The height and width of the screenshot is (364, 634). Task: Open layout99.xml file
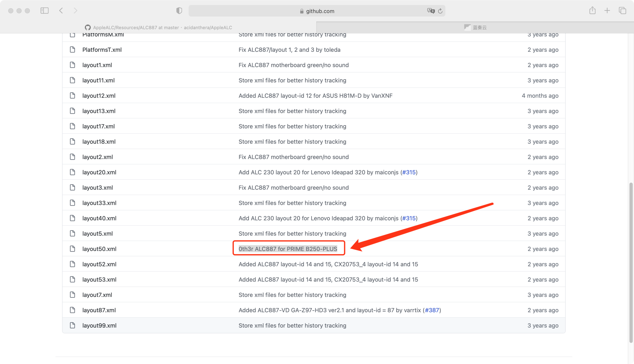[x=100, y=326]
